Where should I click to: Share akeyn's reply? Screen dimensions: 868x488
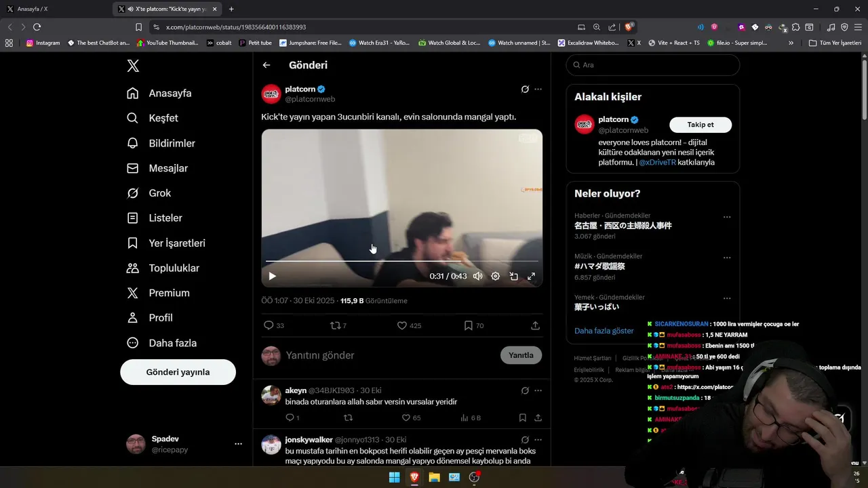point(538,418)
